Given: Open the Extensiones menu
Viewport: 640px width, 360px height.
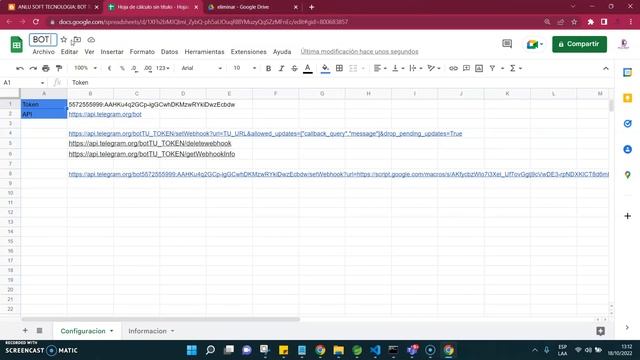Looking at the screenshot, I should (x=248, y=52).
